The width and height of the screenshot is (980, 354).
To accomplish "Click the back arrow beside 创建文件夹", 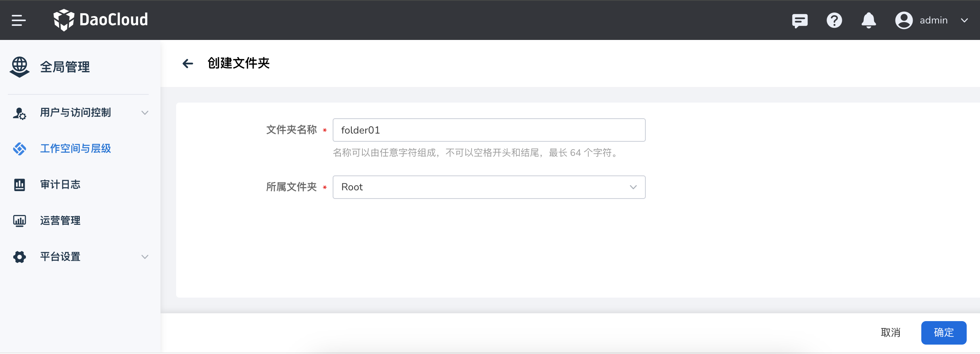I will (x=189, y=63).
